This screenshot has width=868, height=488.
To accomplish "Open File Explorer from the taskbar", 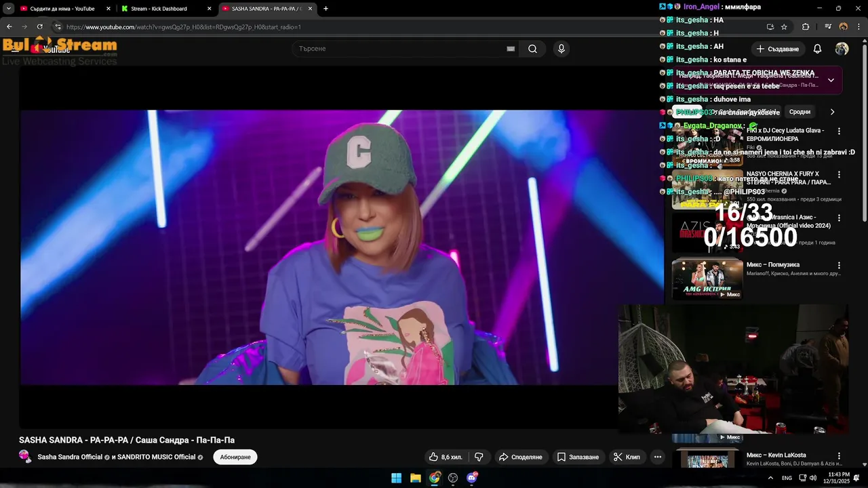I will 415,478.
